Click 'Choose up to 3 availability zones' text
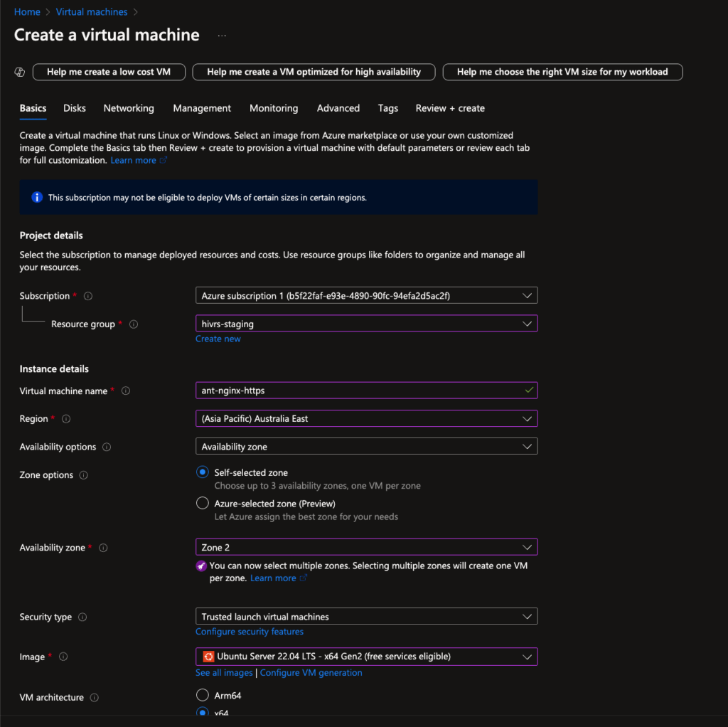 (317, 486)
